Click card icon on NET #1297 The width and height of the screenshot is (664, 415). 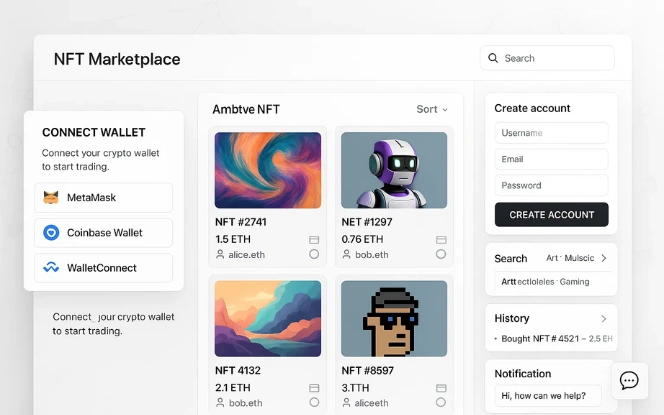(x=440, y=240)
